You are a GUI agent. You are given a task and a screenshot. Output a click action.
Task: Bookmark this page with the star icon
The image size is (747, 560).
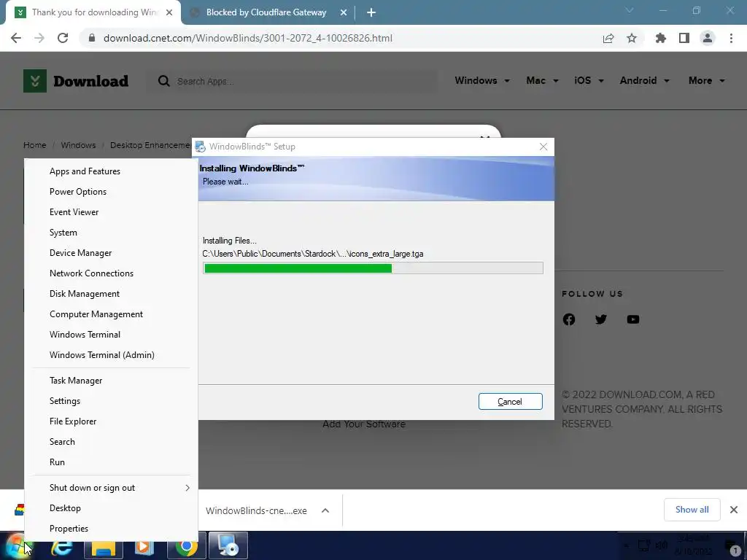click(x=632, y=38)
